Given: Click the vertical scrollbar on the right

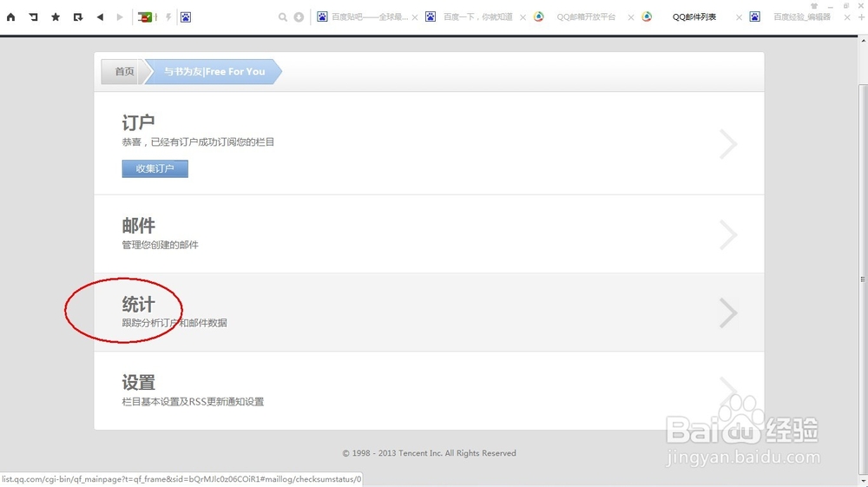Looking at the screenshot, I should [x=862, y=260].
